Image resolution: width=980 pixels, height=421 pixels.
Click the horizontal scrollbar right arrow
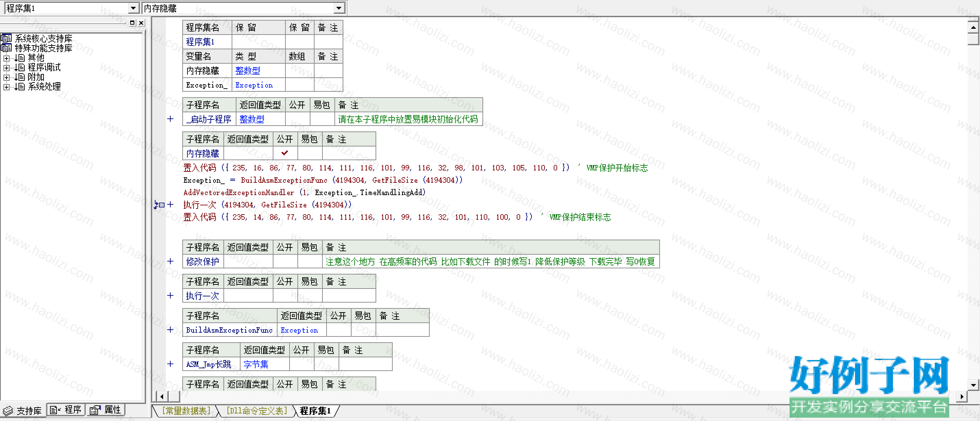tap(962, 396)
